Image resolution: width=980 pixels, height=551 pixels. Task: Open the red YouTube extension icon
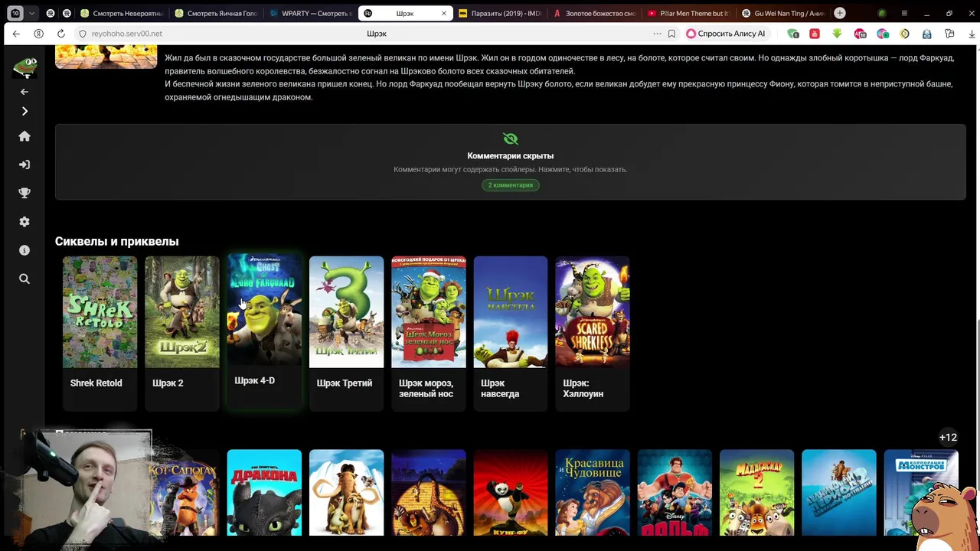[815, 34]
